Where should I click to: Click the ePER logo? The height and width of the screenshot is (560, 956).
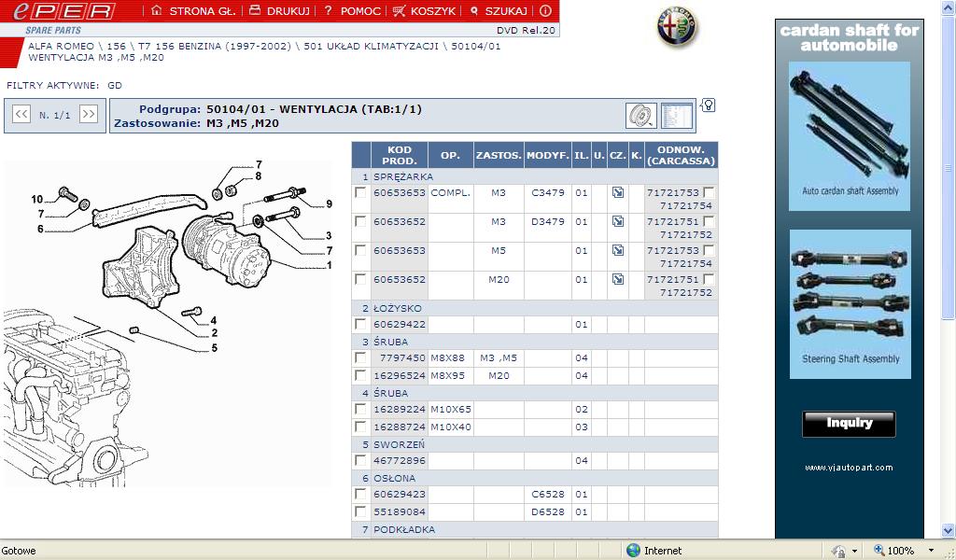[x=64, y=10]
